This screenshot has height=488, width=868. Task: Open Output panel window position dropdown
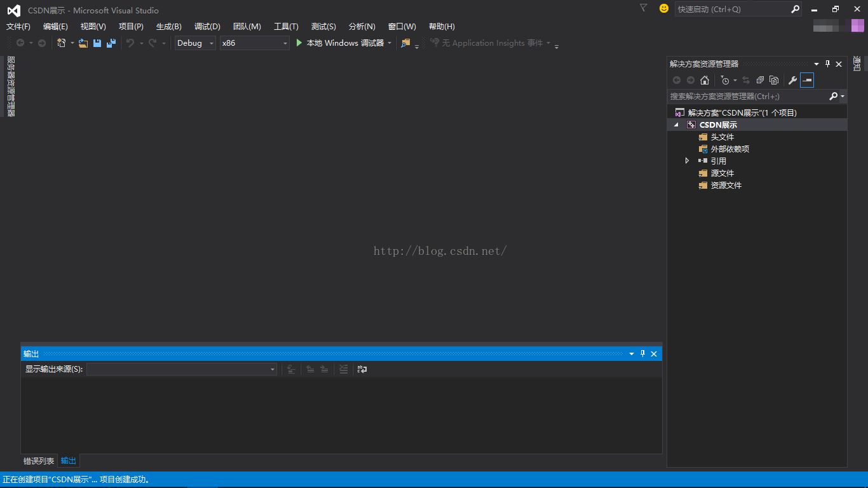[632, 354]
